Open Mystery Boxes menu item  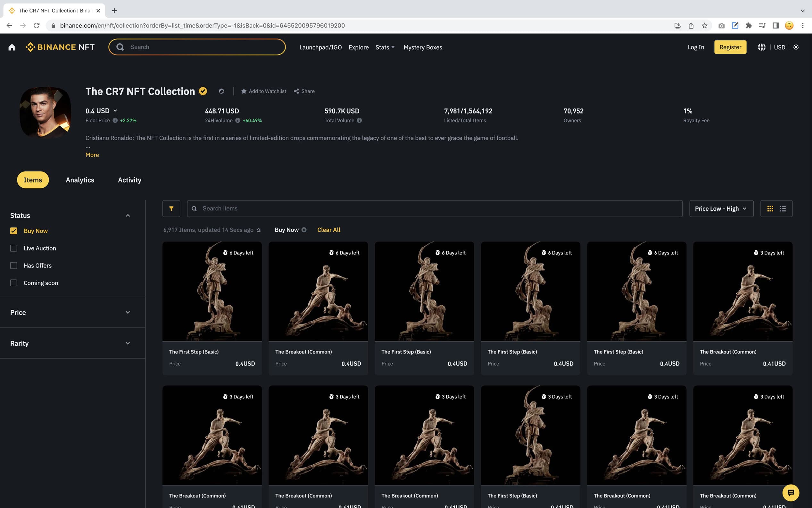click(423, 47)
